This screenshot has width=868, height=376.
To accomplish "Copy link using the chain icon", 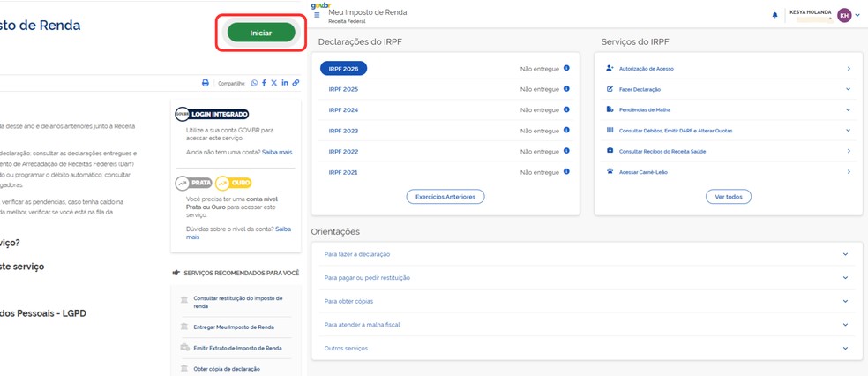I will 296,83.
